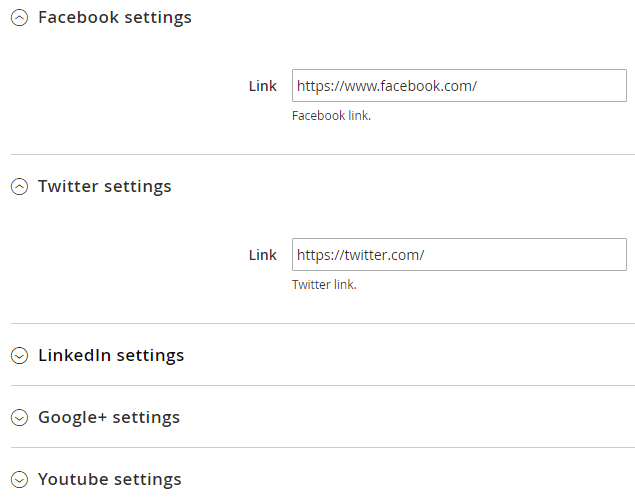The width and height of the screenshot is (635, 501).
Task: Expand Google+ settings with its chevron icon
Action: [19, 418]
